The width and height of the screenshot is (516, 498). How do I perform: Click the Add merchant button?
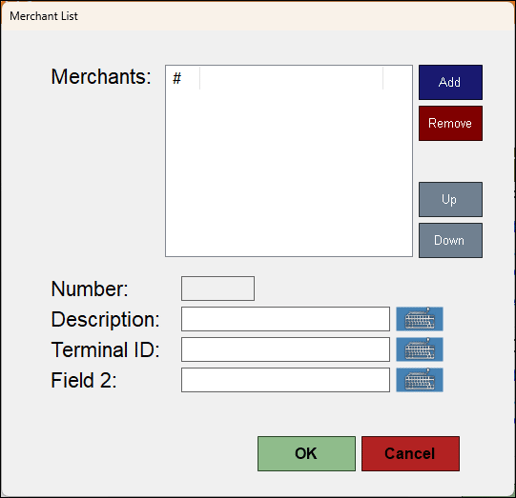point(450,82)
